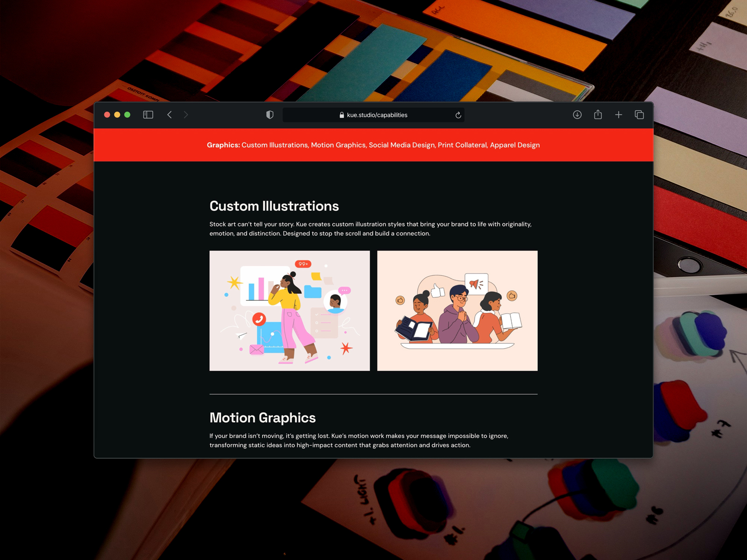Open the privacy shield report icon

click(270, 115)
